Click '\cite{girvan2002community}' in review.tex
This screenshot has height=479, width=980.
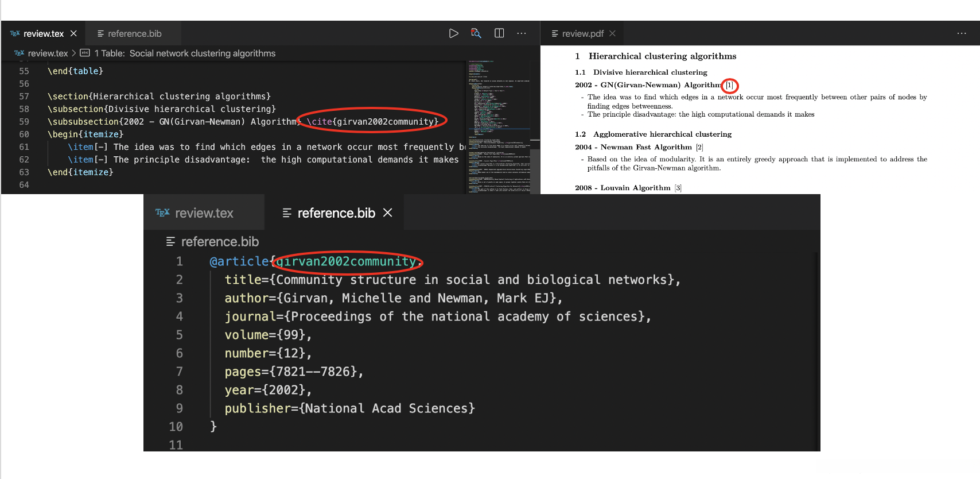[x=372, y=122]
